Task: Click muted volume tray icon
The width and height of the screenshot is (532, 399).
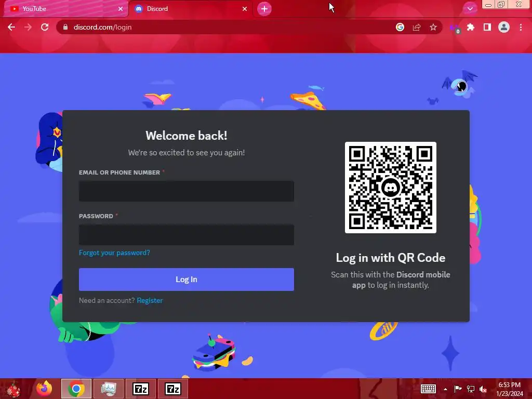Action: (x=483, y=389)
